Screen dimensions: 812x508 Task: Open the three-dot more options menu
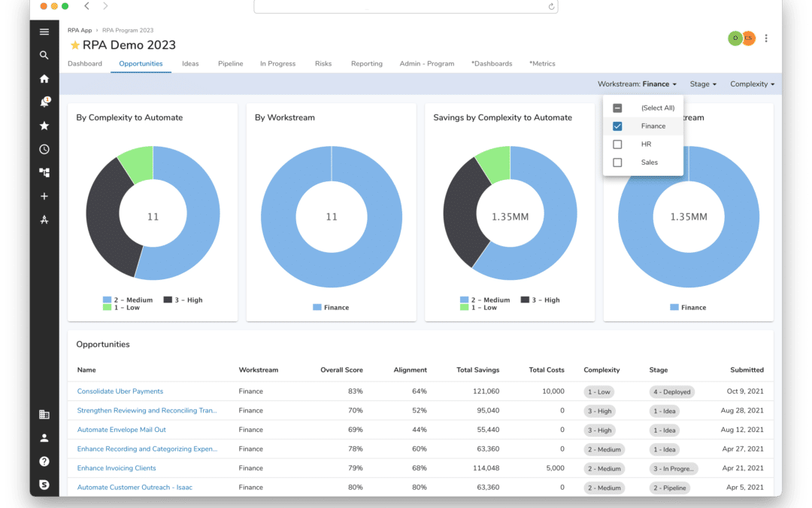(766, 38)
